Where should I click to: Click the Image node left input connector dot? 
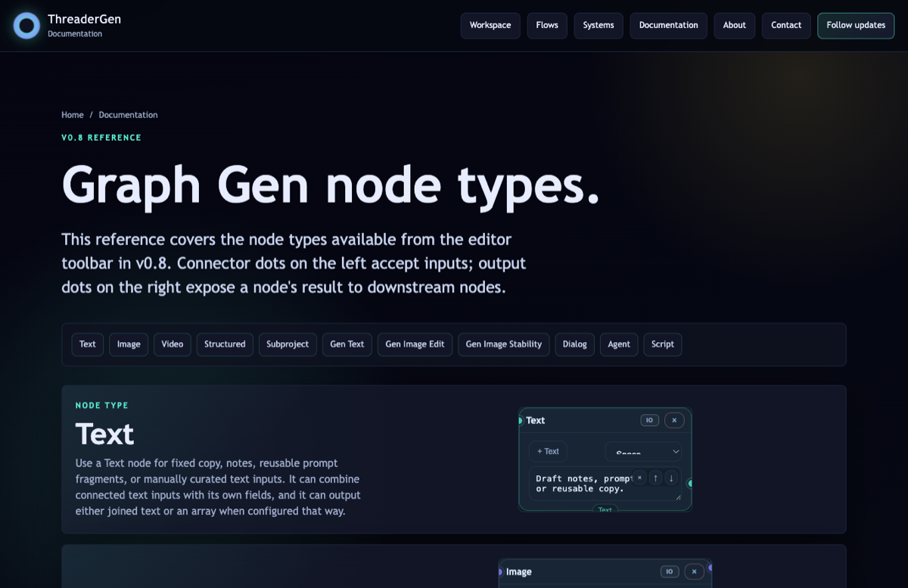[x=500, y=572]
